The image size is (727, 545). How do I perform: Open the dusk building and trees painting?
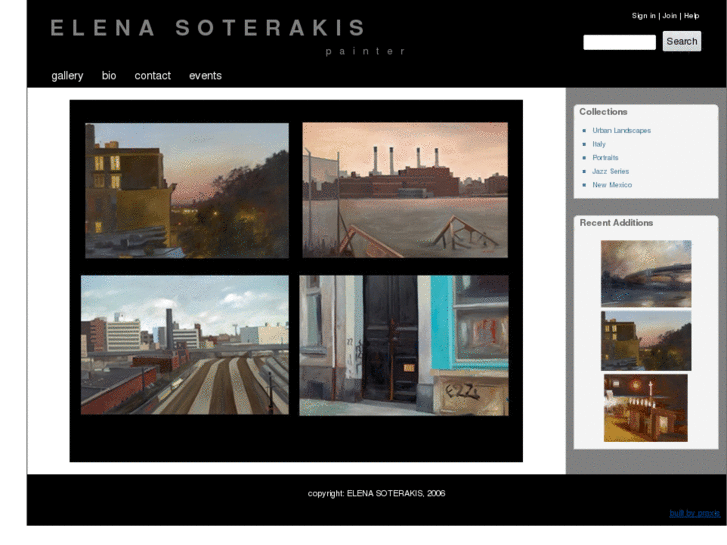pos(187,190)
